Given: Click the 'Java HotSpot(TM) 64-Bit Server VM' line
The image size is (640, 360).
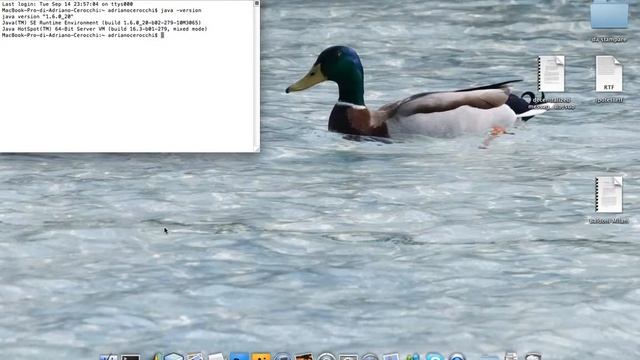Looking at the screenshot, I should (x=105, y=29).
